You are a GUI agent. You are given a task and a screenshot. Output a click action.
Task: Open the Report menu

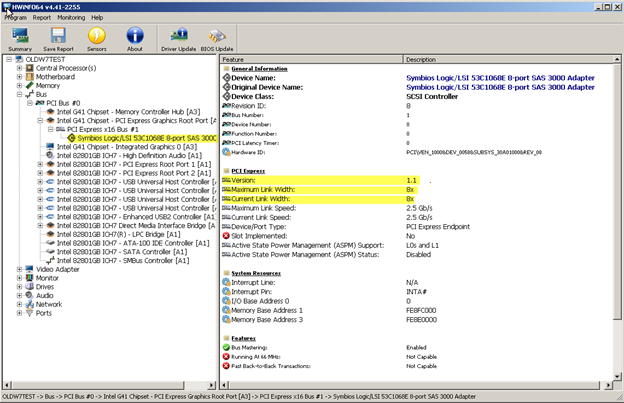point(42,17)
